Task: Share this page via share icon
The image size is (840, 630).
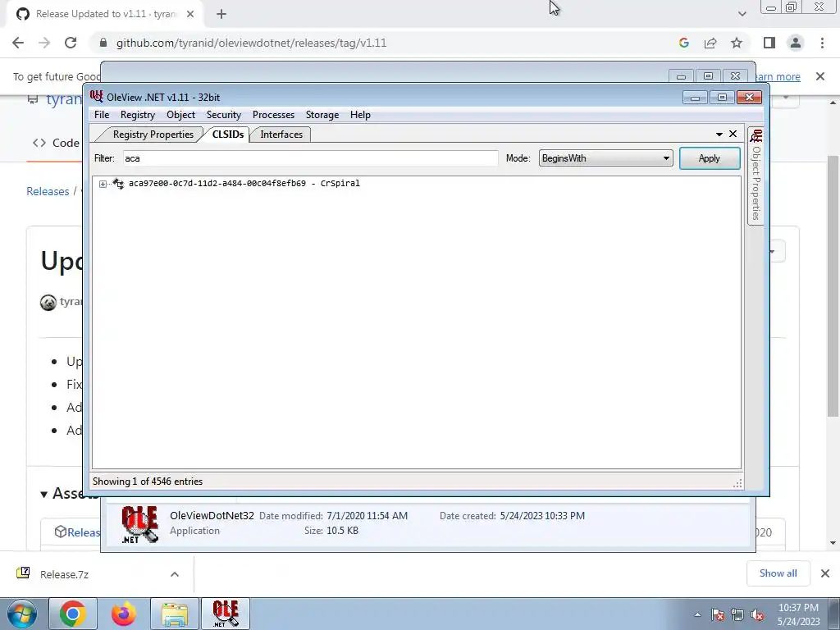Action: tap(710, 43)
